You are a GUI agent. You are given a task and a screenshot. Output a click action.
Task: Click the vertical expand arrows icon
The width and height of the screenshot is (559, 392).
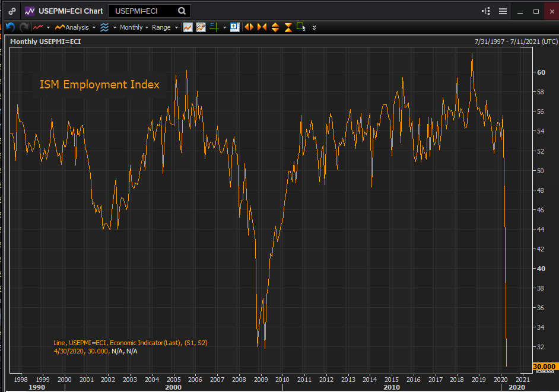coord(275,27)
